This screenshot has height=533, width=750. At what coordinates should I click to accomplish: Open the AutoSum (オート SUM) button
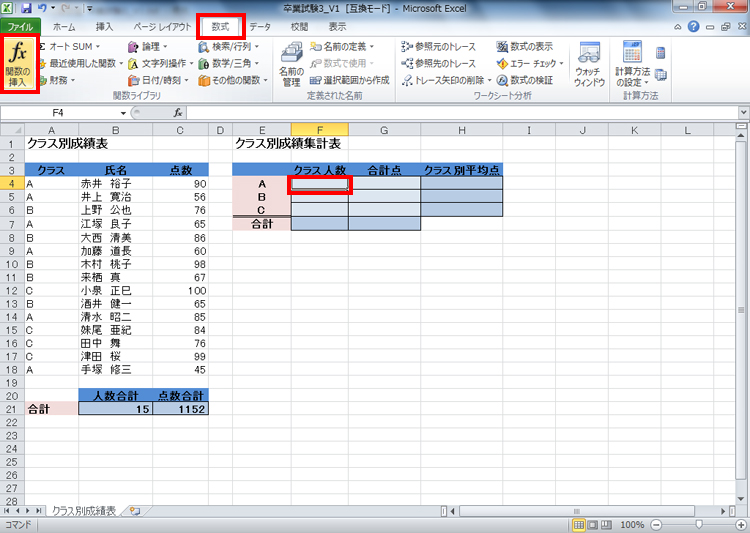point(70,46)
